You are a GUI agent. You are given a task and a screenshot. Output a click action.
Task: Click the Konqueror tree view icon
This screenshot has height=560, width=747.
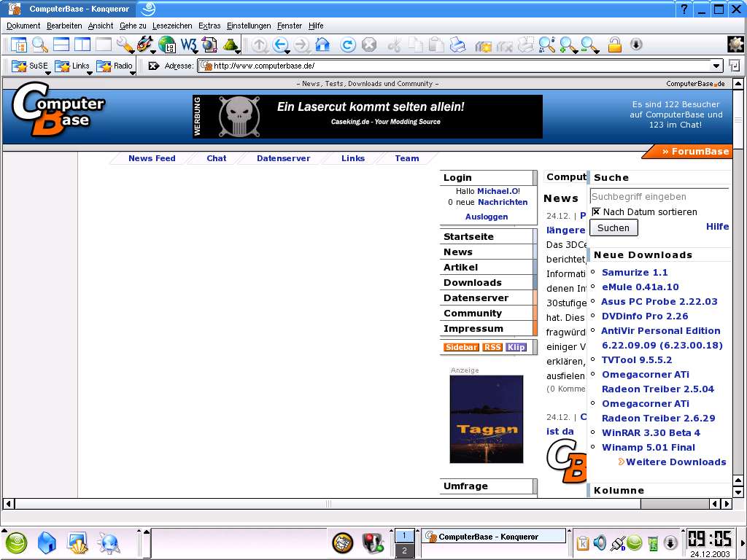18,44
